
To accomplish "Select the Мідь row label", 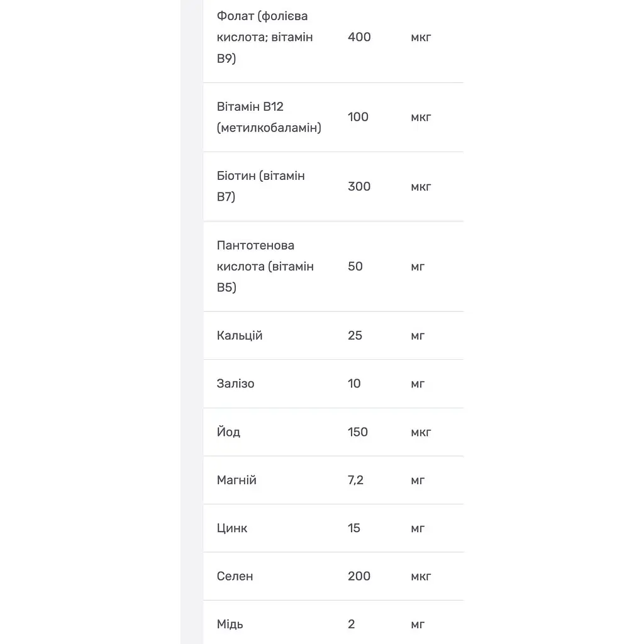I will point(230,624).
